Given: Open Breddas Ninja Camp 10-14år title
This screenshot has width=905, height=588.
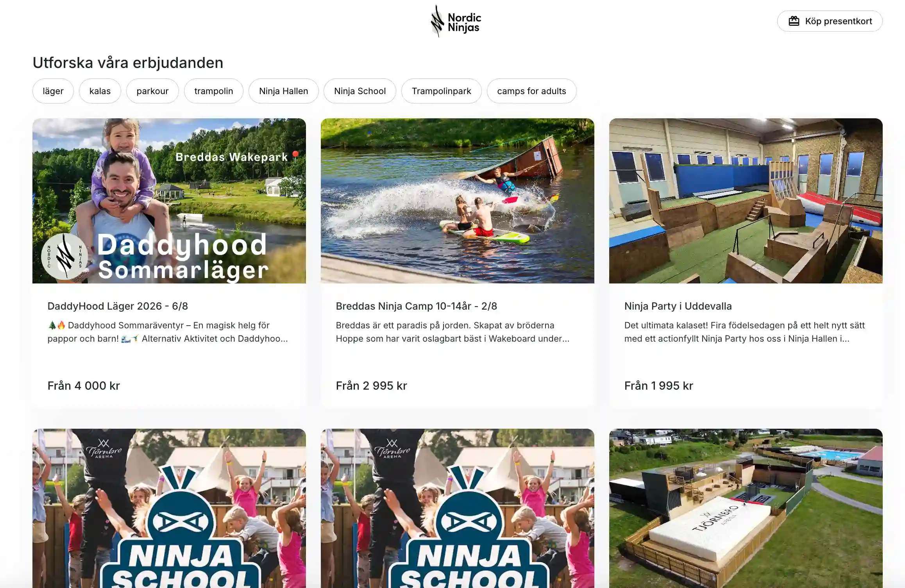Looking at the screenshot, I should [417, 306].
